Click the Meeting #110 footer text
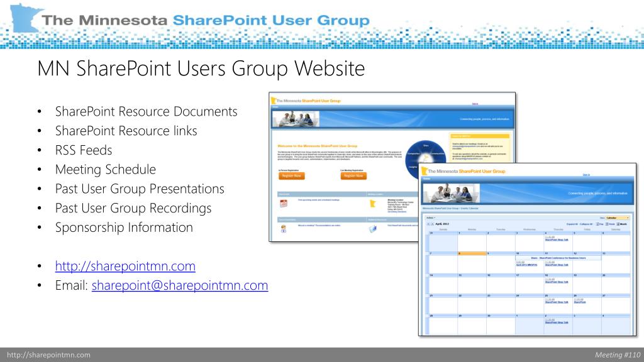 tap(618, 355)
